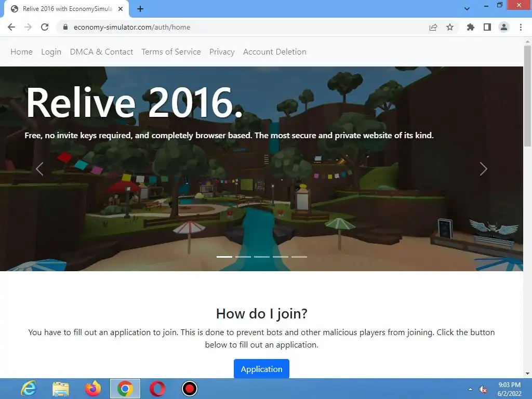The image size is (532, 399).
Task: Expand the tab search dropdown arrow
Action: (467, 9)
